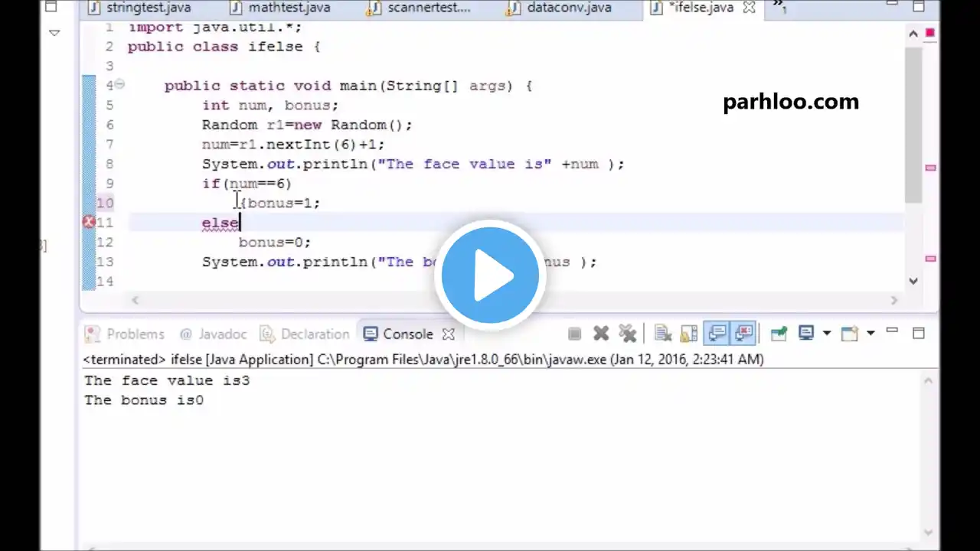Screen dimensions: 980x551
Task: Close the ifelse.java editor tab
Action: pyautogui.click(x=750, y=8)
